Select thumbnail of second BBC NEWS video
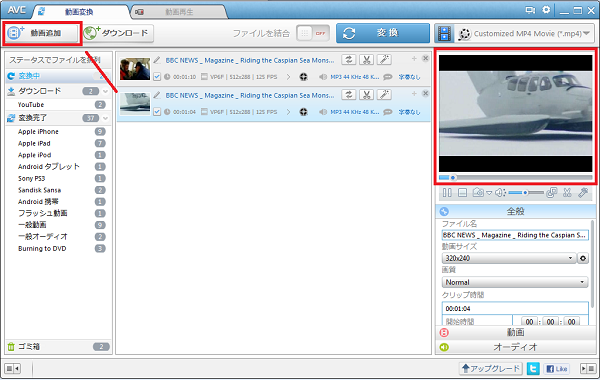 click(x=135, y=104)
